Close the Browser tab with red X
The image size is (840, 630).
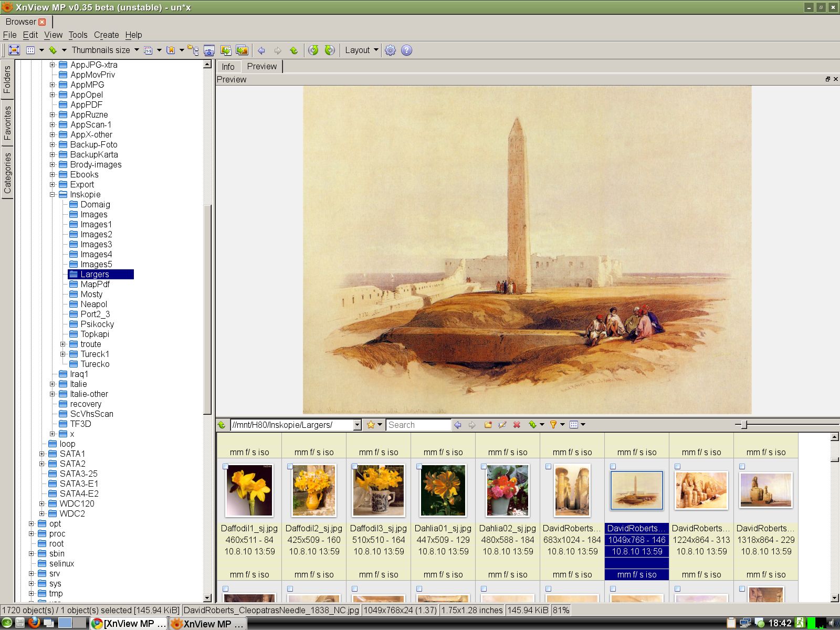click(42, 22)
